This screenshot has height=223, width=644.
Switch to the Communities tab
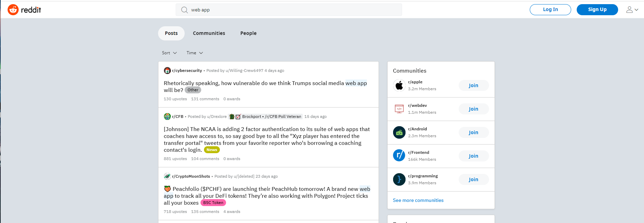point(209,33)
